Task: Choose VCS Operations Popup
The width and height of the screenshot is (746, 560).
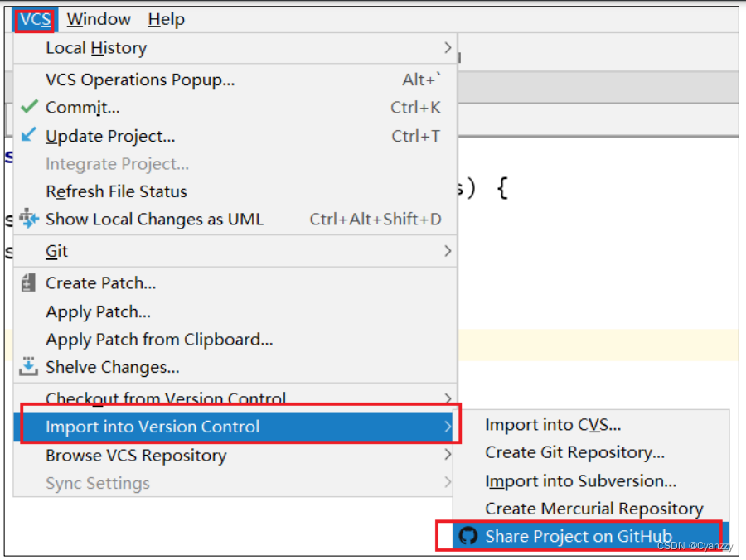Action: (x=235, y=80)
